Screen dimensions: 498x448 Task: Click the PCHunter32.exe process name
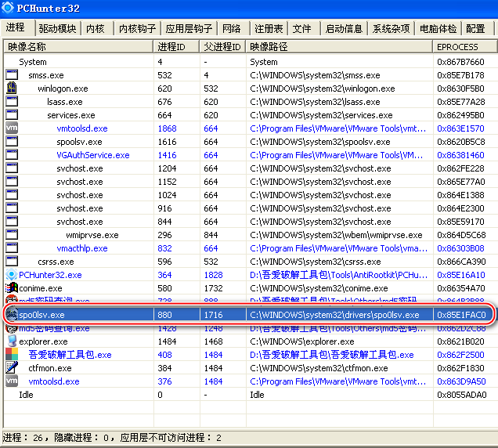50,275
